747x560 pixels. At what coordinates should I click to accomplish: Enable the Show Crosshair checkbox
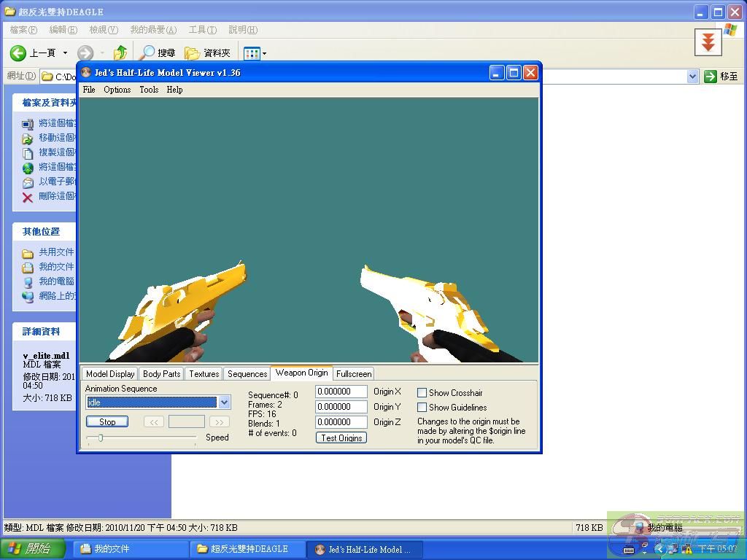pyautogui.click(x=422, y=393)
